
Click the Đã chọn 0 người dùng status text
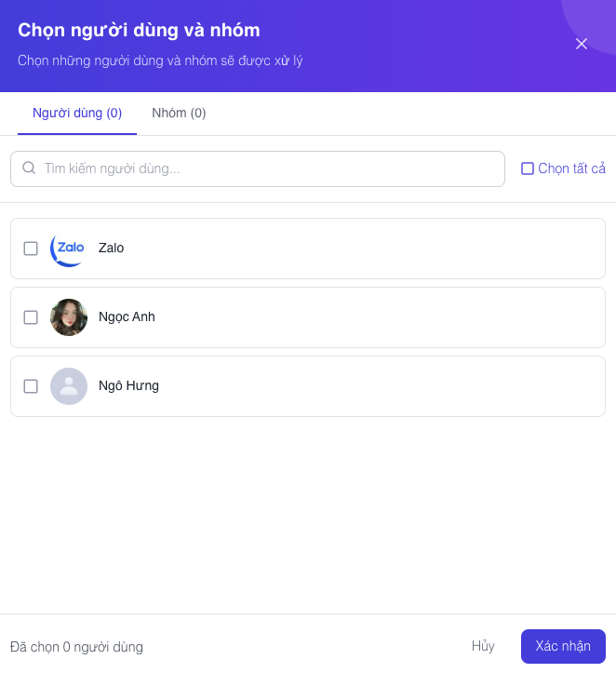coord(76,647)
